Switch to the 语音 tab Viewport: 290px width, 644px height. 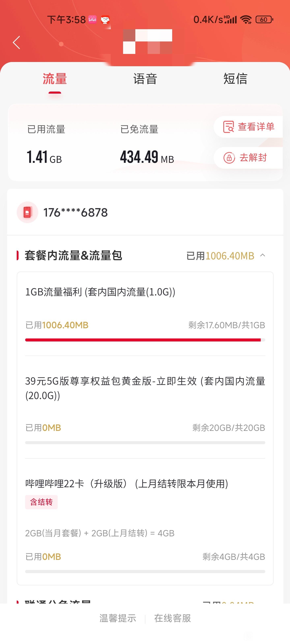[x=145, y=79]
